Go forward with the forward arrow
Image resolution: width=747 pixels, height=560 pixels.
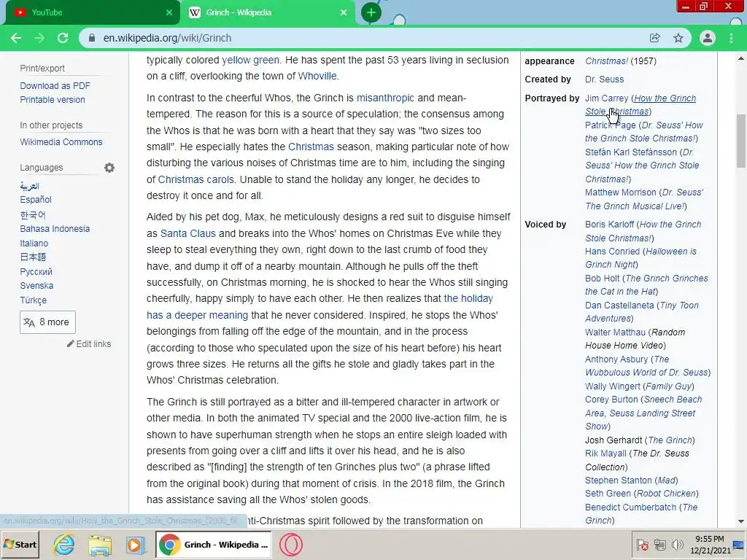click(39, 38)
